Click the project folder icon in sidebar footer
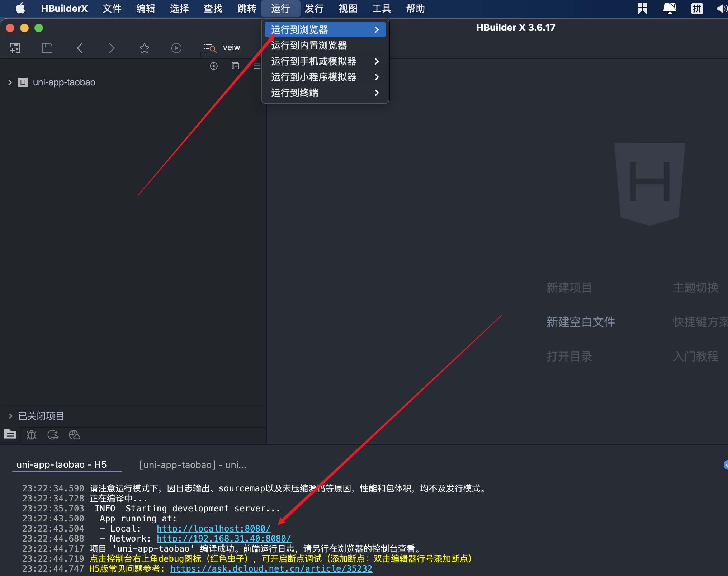 pos(10,435)
